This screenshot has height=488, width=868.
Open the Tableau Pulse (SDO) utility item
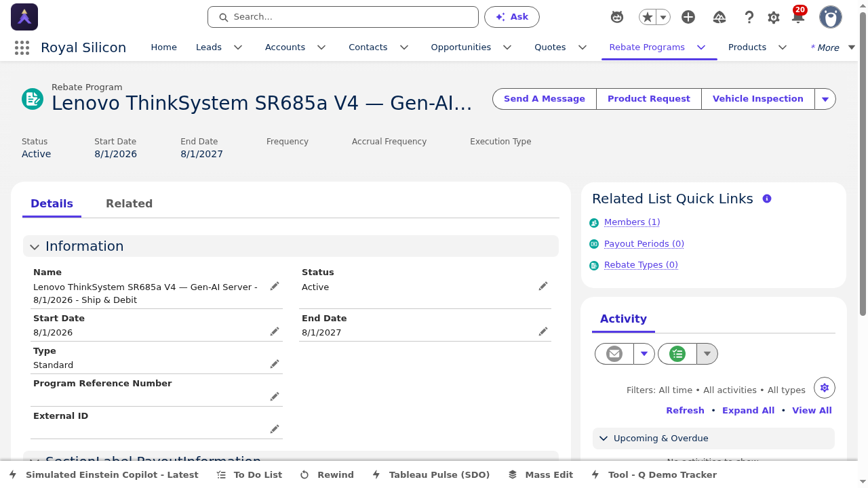pyautogui.click(x=431, y=475)
